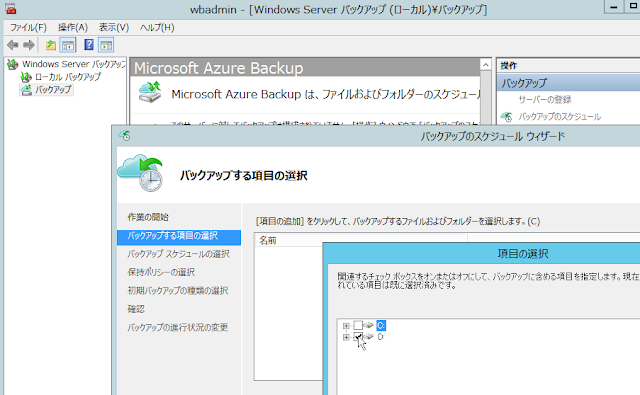The height and width of the screenshot is (395, 640).
Task: Select ローカル バックアップ in tree
Action: click(x=68, y=77)
